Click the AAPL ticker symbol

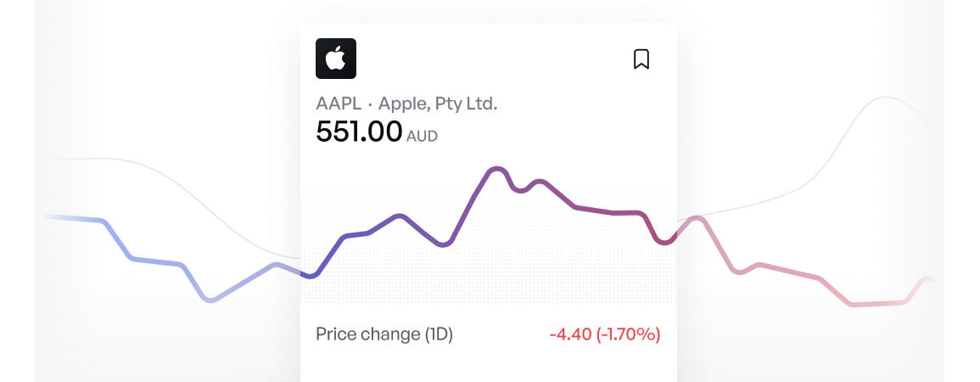pos(339,104)
